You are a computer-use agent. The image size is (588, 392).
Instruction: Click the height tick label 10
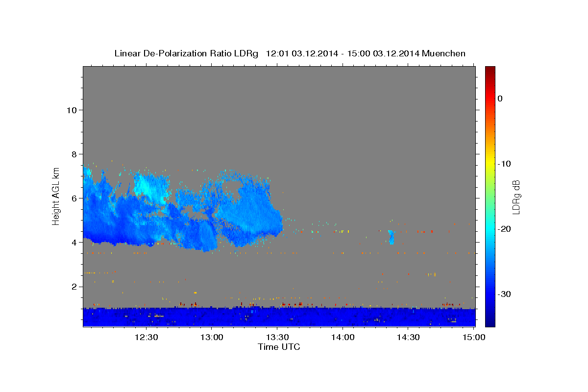click(x=72, y=110)
